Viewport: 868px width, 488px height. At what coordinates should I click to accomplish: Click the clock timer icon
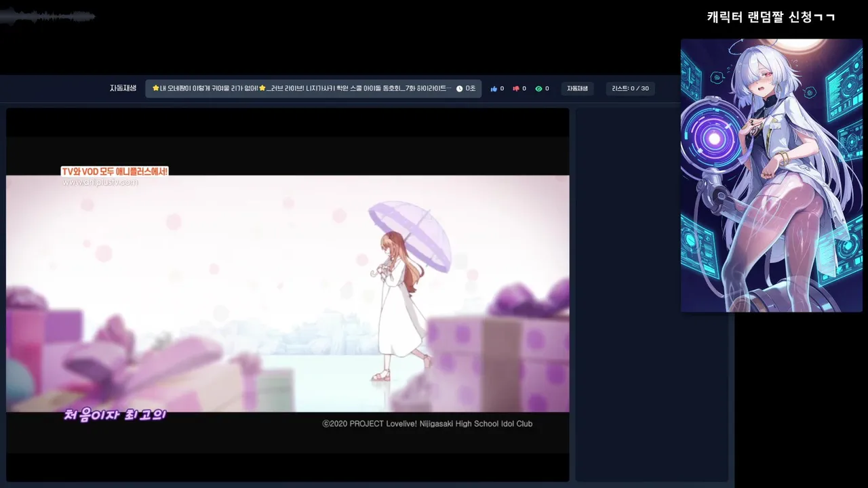click(x=459, y=89)
